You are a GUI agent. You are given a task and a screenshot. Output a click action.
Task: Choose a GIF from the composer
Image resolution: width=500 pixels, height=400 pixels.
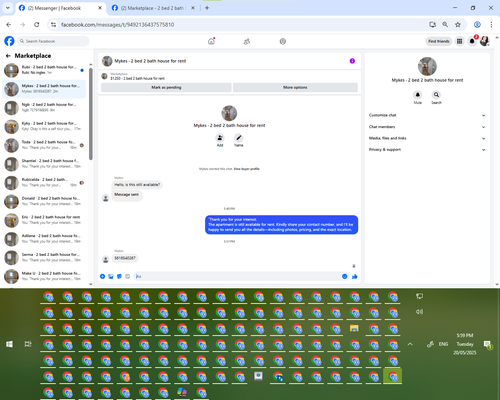coord(127,276)
